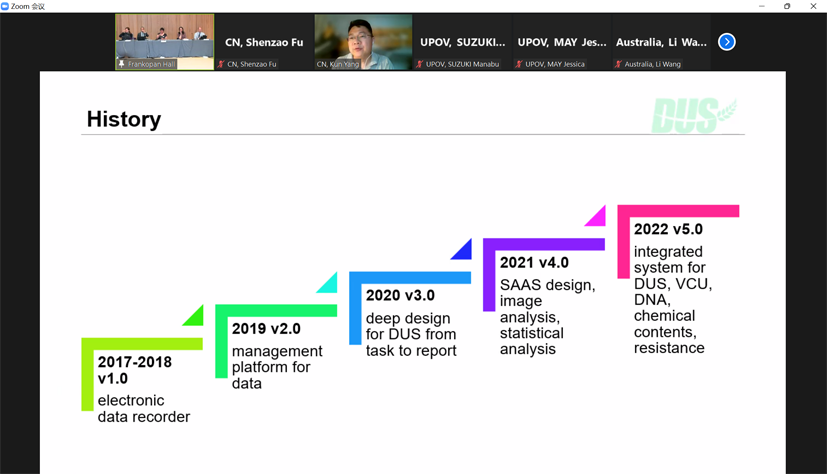Click the pin icon on Frankopan Hall

(x=122, y=64)
